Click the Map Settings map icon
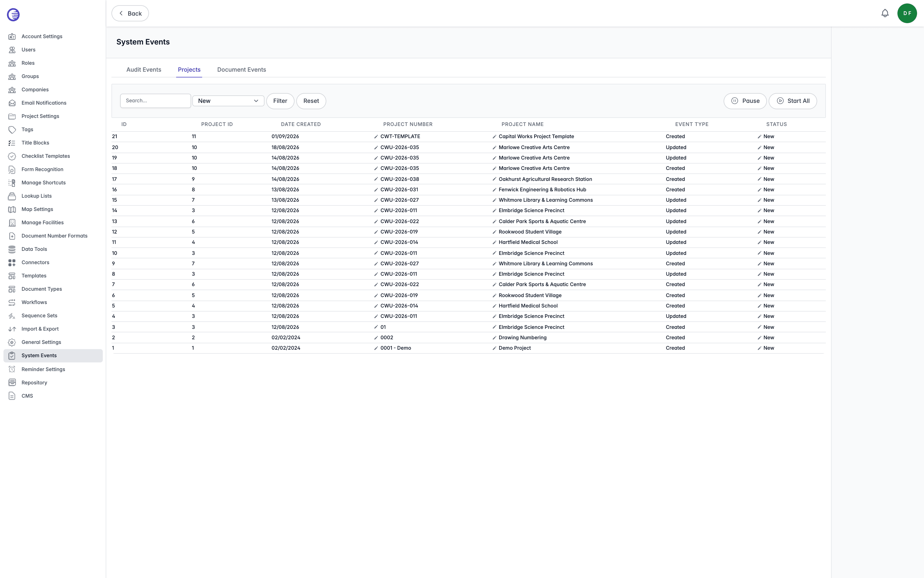The width and height of the screenshot is (924, 578). [x=12, y=209]
